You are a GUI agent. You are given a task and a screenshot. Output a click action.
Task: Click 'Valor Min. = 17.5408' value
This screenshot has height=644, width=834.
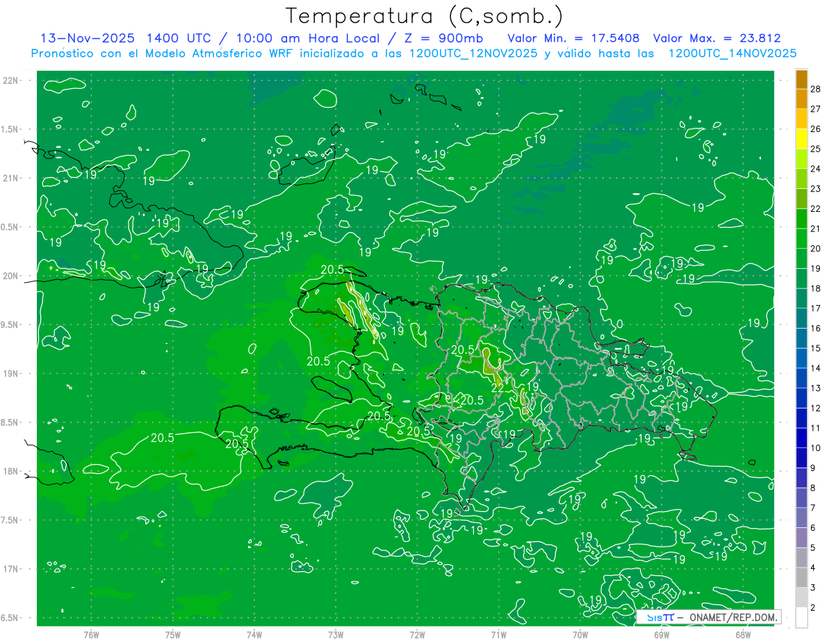point(573,38)
